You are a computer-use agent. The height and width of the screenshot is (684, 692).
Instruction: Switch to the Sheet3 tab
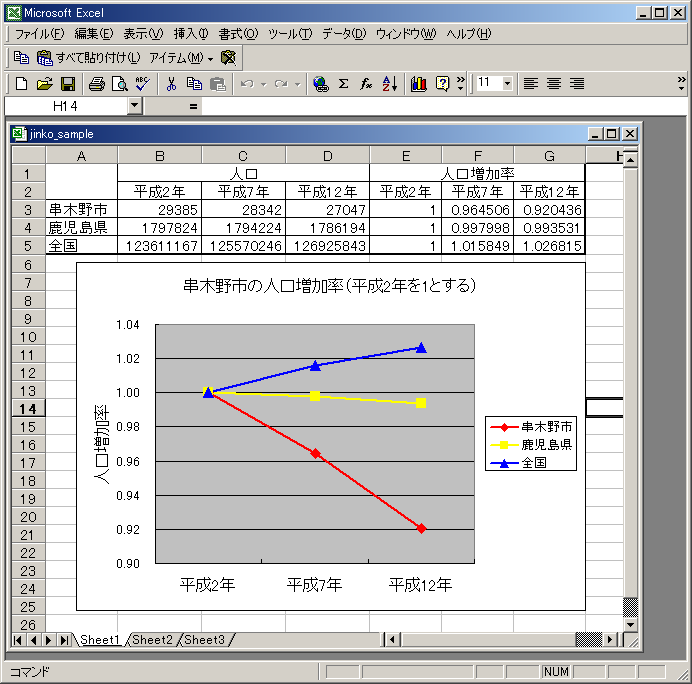point(204,639)
